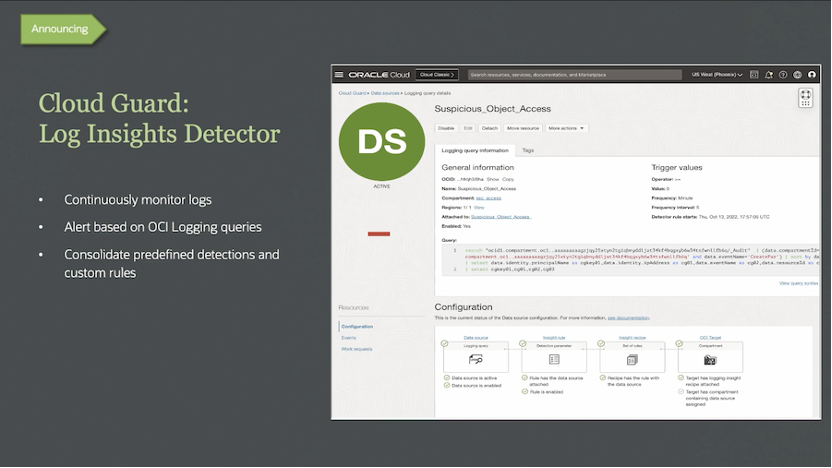
Task: Open the Data sources breadcrumb link
Action: (385, 93)
